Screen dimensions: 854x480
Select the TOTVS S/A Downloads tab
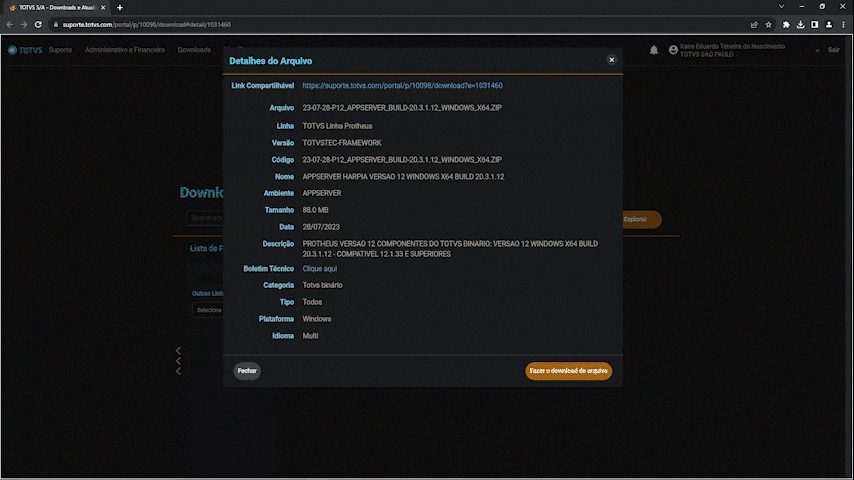[x=57, y=8]
